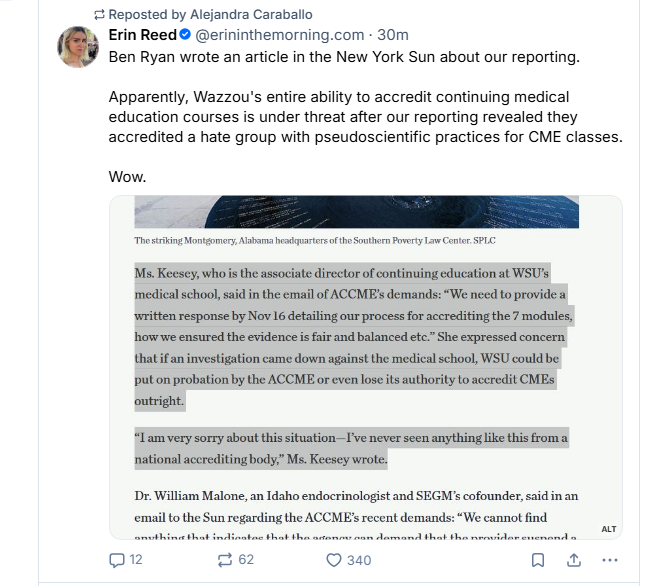Click the Erin Reed display name

pyautogui.click(x=143, y=35)
